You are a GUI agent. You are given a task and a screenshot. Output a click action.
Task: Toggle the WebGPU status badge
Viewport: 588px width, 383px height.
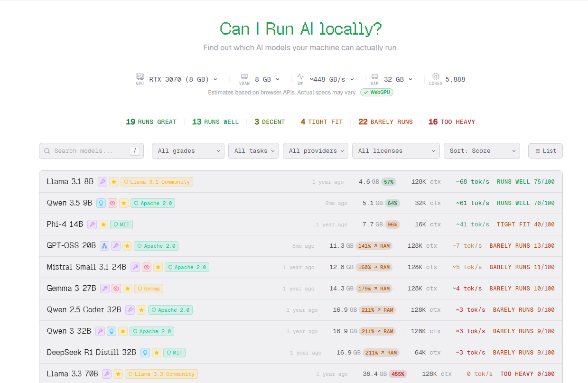[x=376, y=92]
